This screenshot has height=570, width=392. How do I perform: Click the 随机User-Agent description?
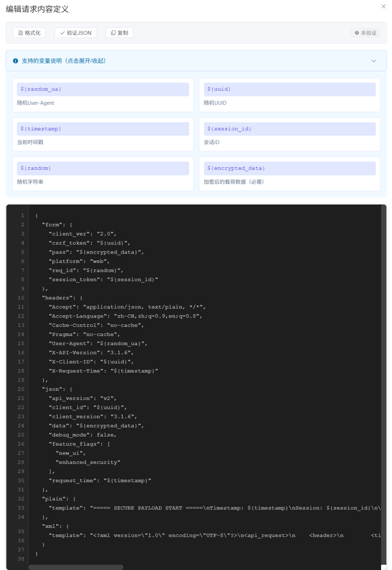point(36,103)
